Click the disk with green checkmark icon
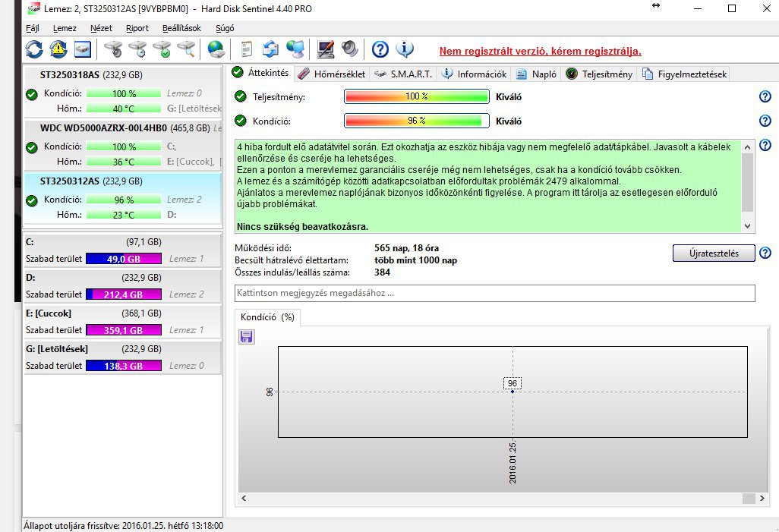Image resolution: width=779 pixels, height=532 pixels. [162, 49]
